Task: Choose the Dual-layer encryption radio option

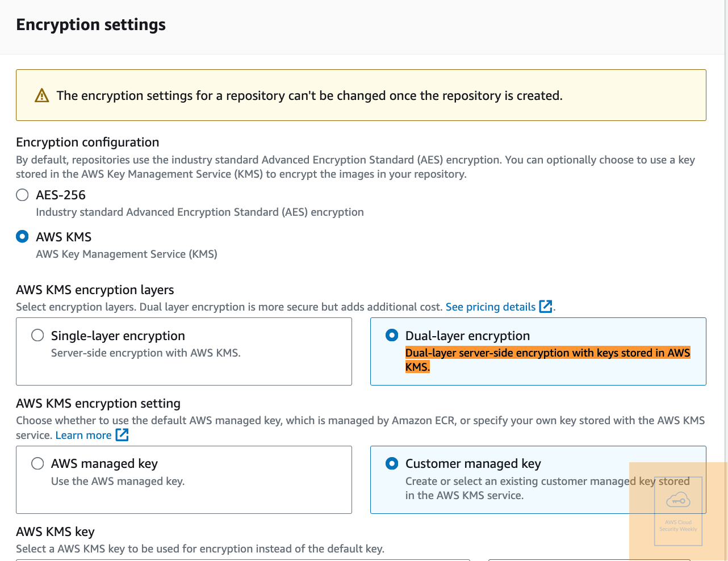Action: 392,335
